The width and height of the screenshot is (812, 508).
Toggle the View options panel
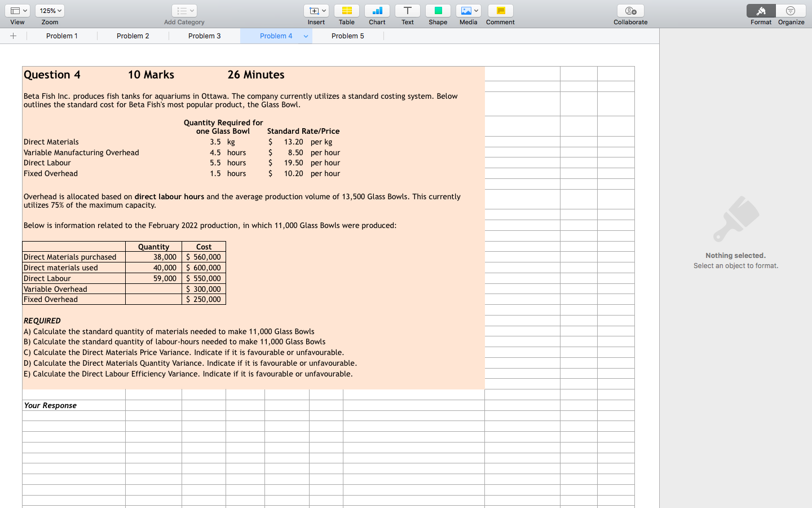[x=17, y=10]
